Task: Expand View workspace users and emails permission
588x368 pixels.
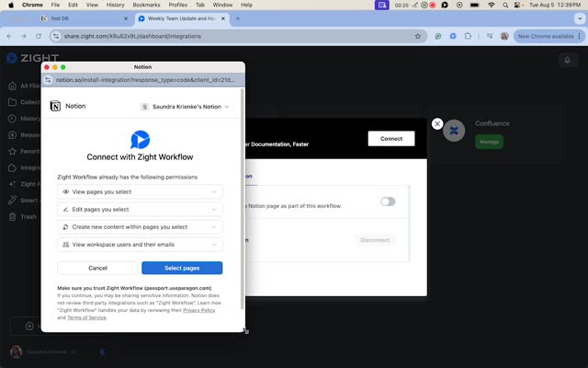Action: point(140,245)
